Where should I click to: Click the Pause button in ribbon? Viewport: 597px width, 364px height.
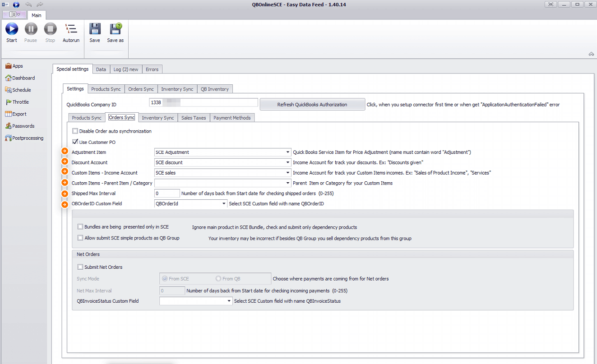31,33
